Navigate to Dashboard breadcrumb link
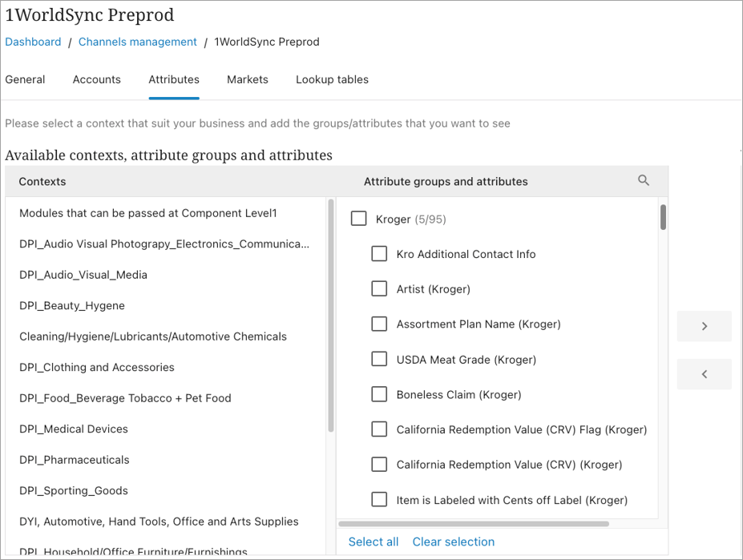 pyautogui.click(x=33, y=42)
